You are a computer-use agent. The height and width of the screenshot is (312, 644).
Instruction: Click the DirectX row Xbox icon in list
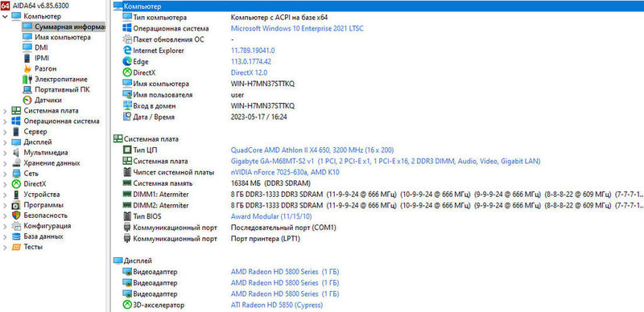pyautogui.click(x=127, y=72)
